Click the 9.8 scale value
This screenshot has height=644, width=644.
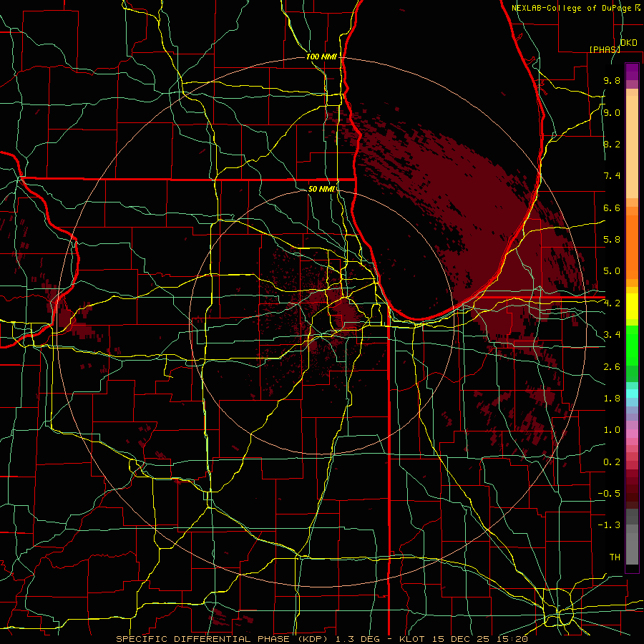point(612,80)
